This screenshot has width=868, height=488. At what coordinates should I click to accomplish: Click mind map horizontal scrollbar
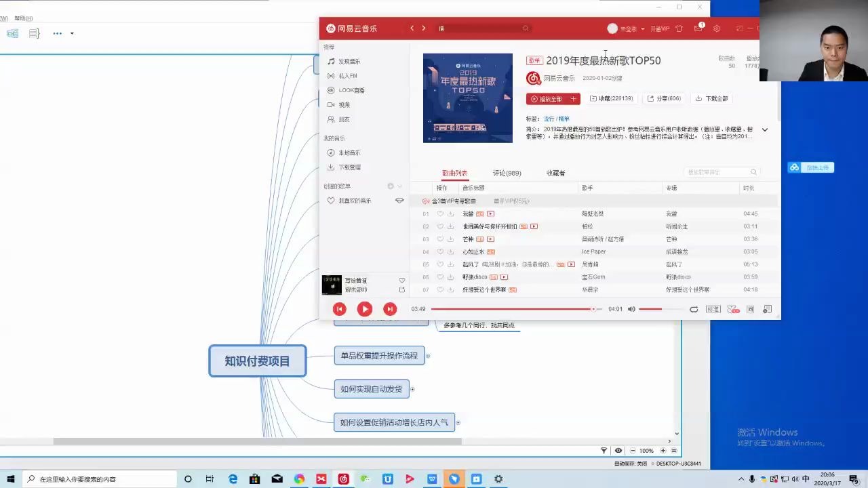258,441
